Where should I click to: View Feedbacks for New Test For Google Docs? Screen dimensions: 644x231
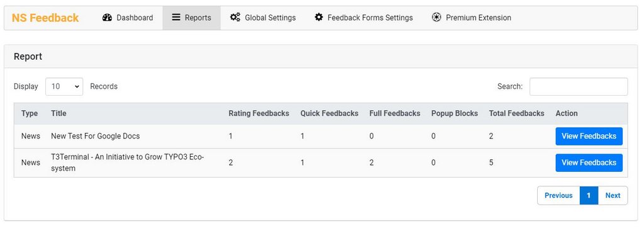click(x=589, y=136)
